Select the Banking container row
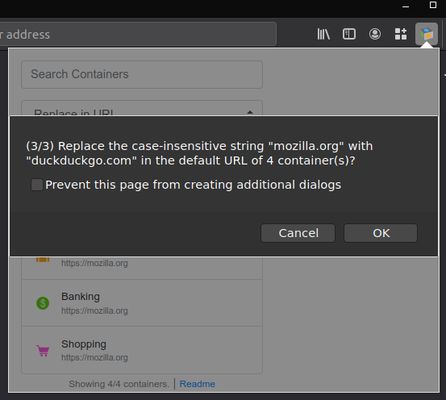 142,303
